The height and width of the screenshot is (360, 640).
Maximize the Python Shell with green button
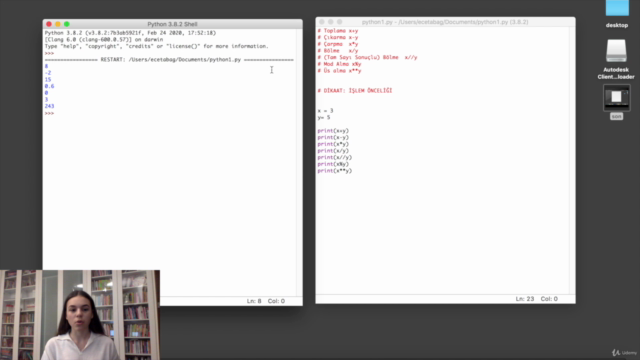coord(67,24)
